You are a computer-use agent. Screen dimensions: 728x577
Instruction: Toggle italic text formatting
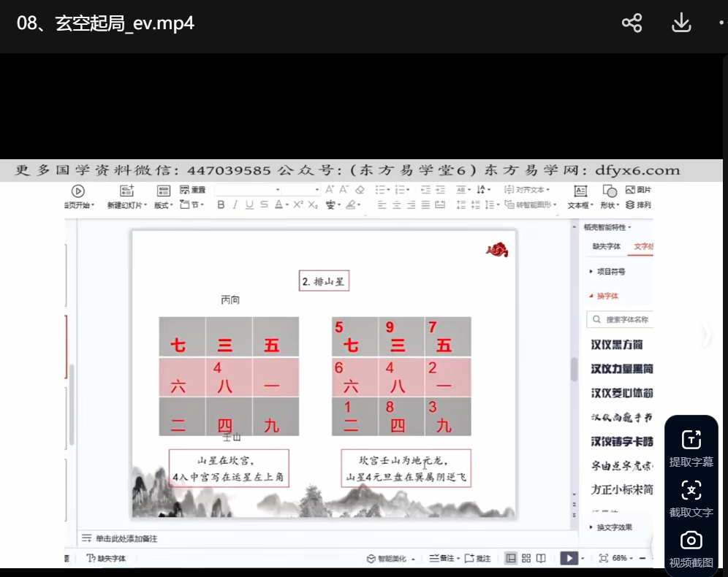point(235,205)
